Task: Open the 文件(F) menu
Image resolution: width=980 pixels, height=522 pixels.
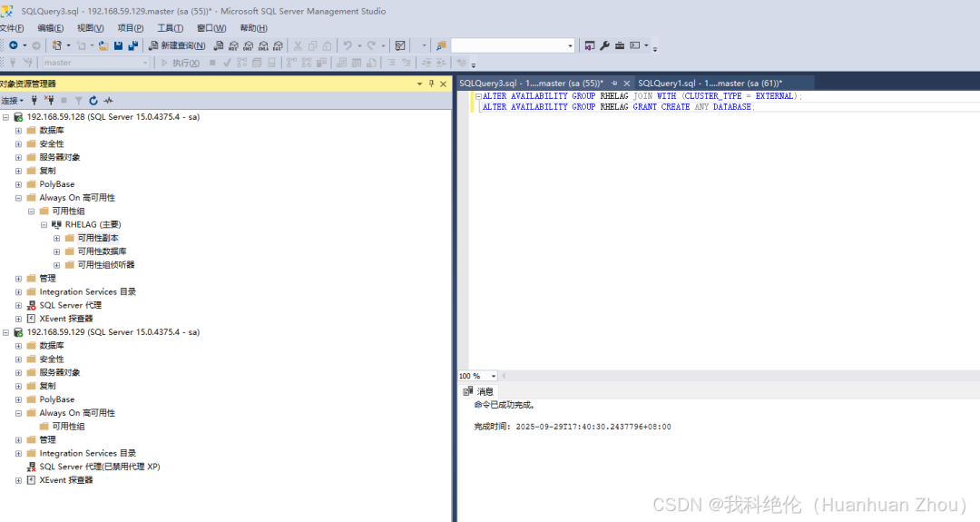Action: tap(12, 28)
